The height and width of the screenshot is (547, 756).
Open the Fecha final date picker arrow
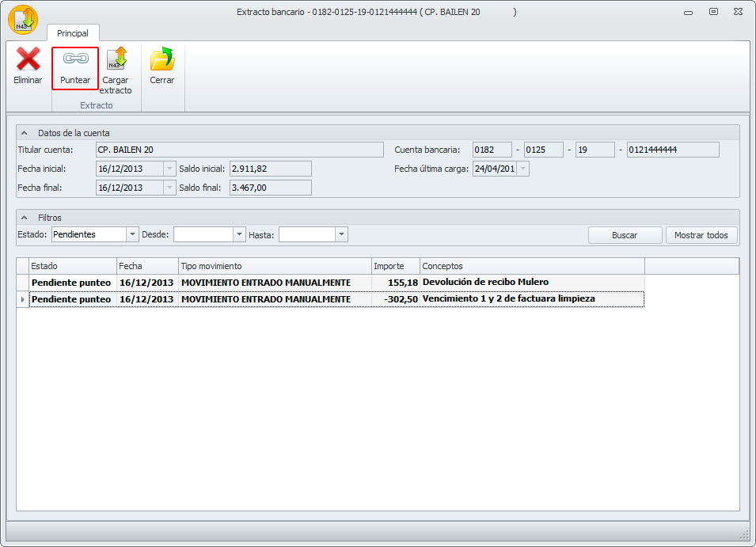(x=169, y=188)
